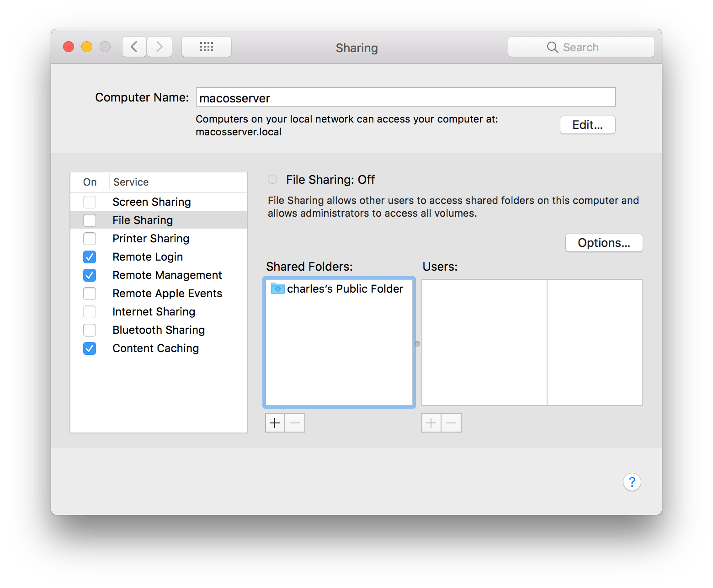Select Printer Sharing in service list
This screenshot has height=588, width=713.
click(x=151, y=239)
